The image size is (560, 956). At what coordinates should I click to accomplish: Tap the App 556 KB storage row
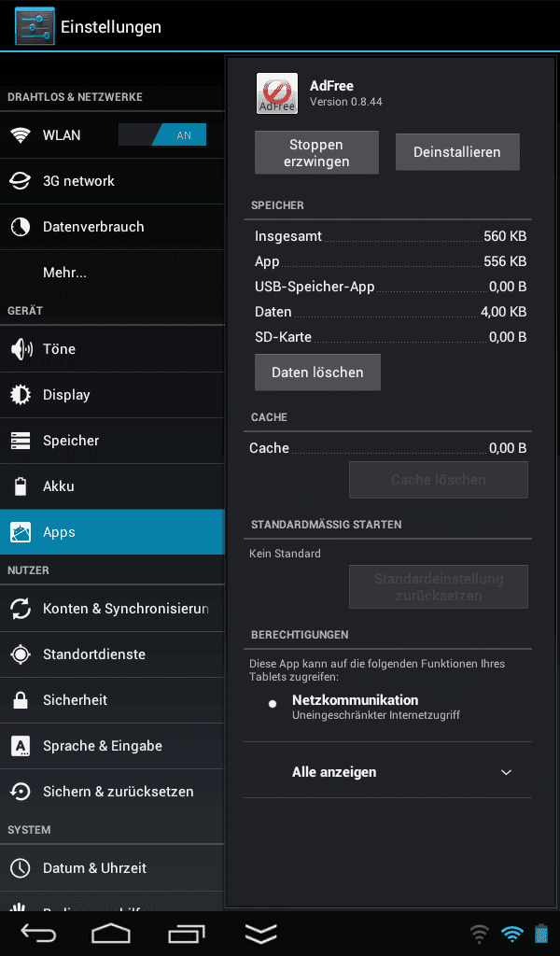click(x=390, y=261)
